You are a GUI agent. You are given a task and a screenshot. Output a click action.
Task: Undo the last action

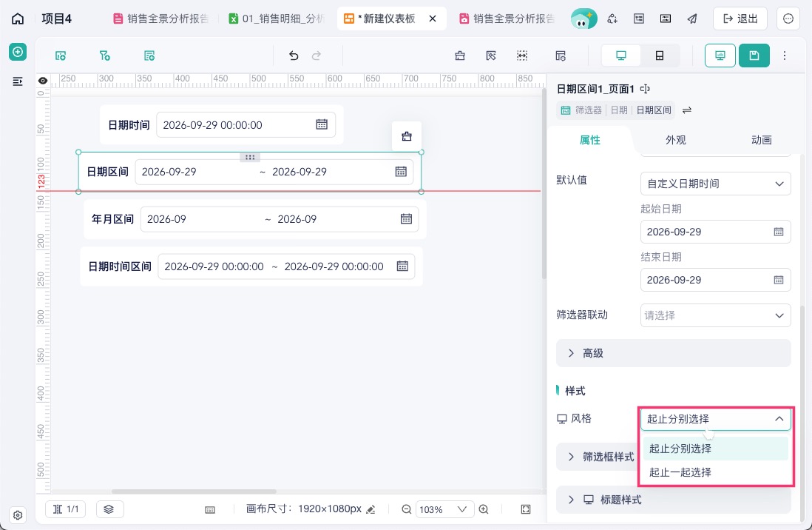(294, 56)
